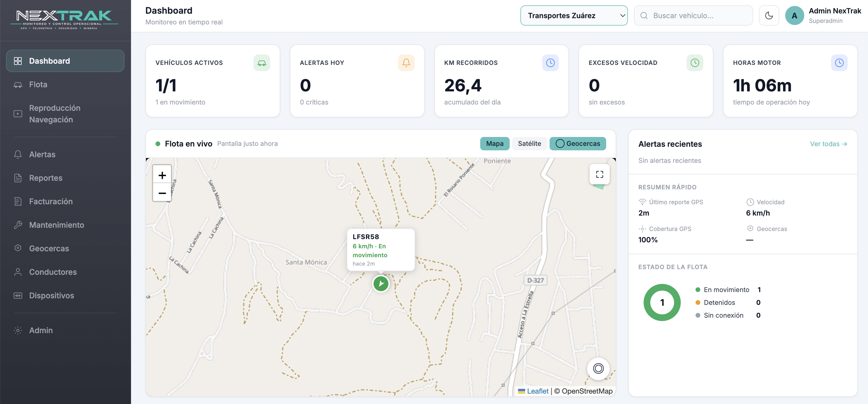
Task: Click the 100% Cobertura GPS value
Action: 648,240
